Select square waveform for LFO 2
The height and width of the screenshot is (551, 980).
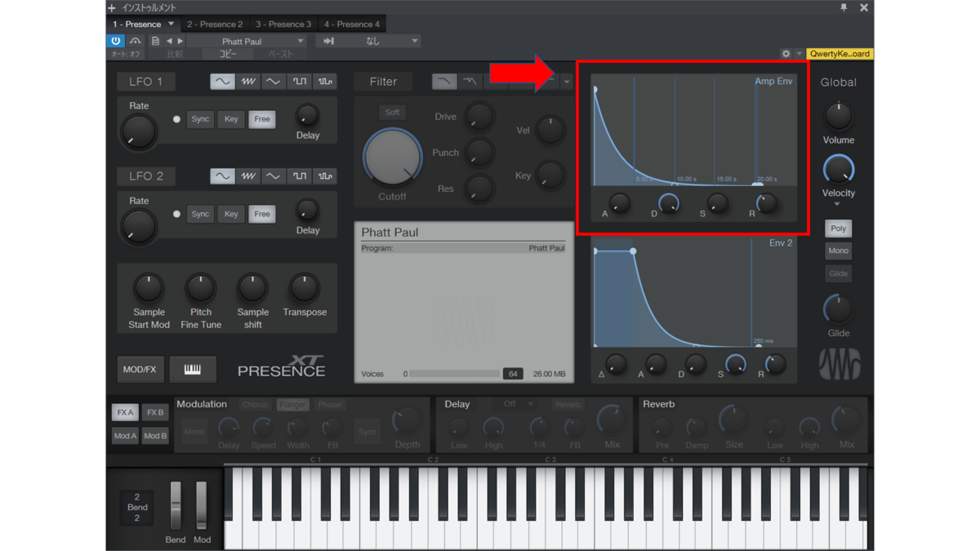(300, 176)
